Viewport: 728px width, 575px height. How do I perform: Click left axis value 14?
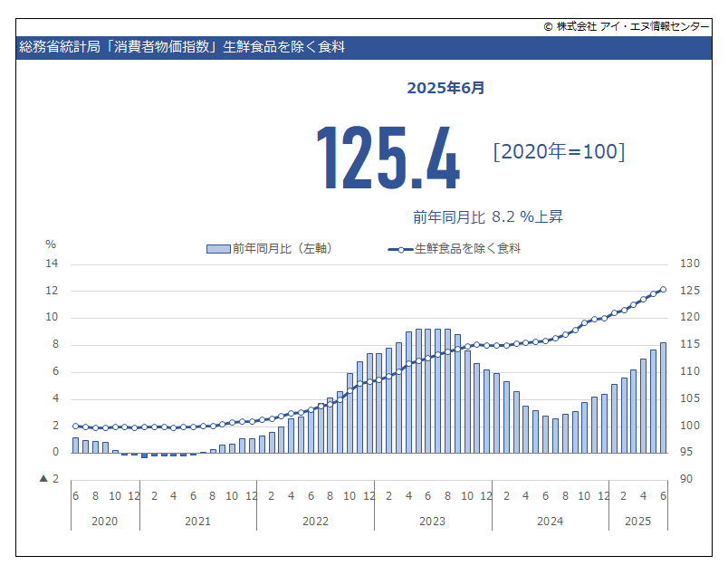click(x=52, y=264)
